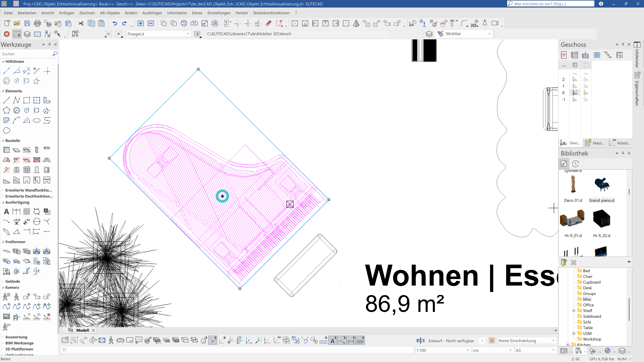Open the Sofa folder in library tree

(587, 322)
